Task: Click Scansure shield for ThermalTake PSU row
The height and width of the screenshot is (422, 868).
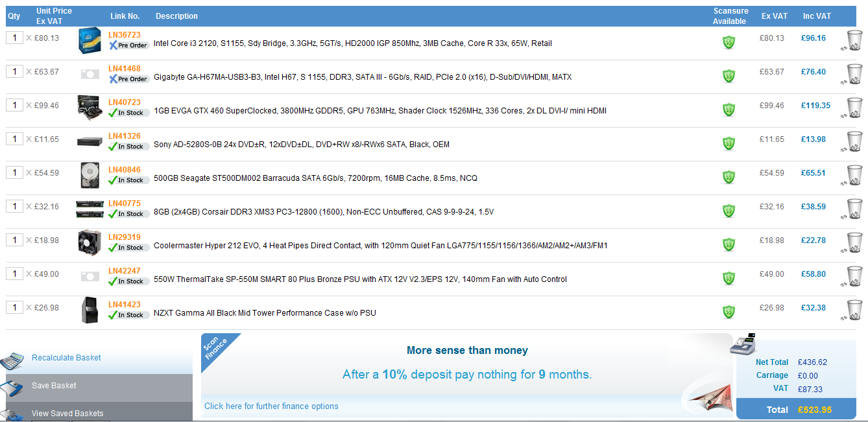Action: coord(729,279)
